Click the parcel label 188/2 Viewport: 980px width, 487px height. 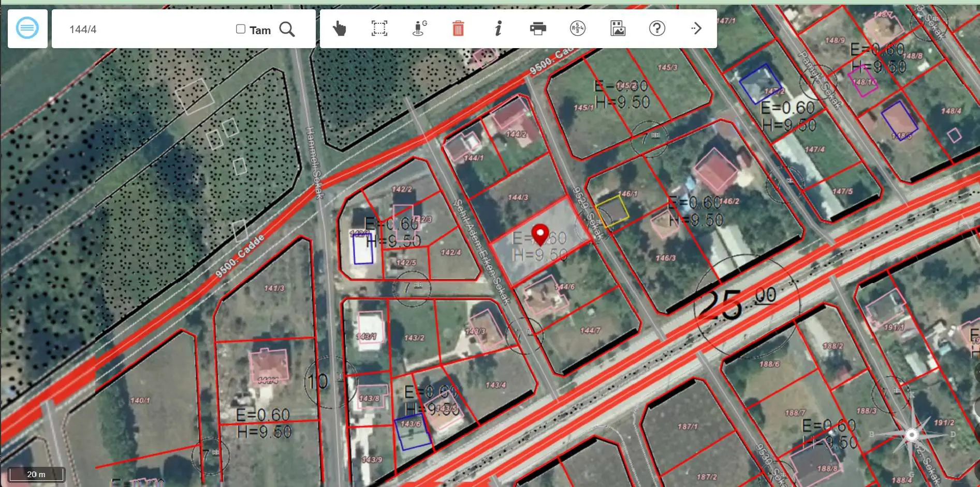point(833,346)
